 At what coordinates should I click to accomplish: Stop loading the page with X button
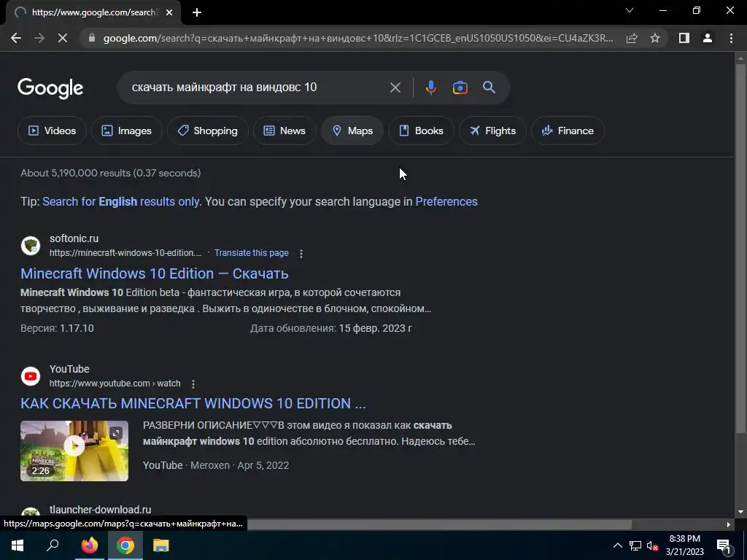pos(63,38)
